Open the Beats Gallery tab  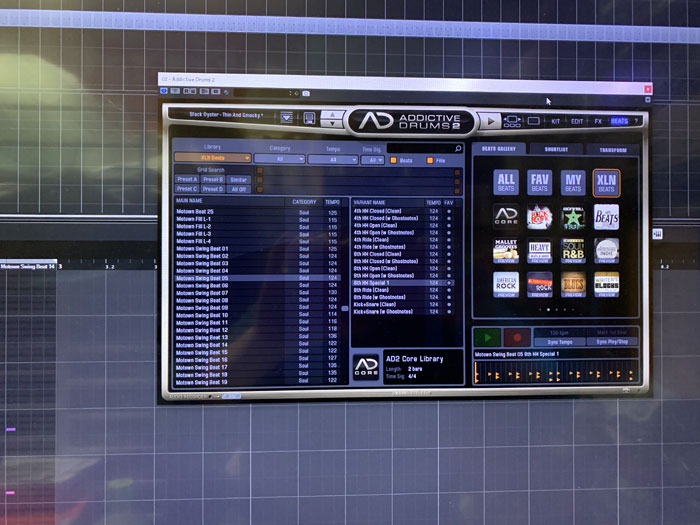point(499,149)
